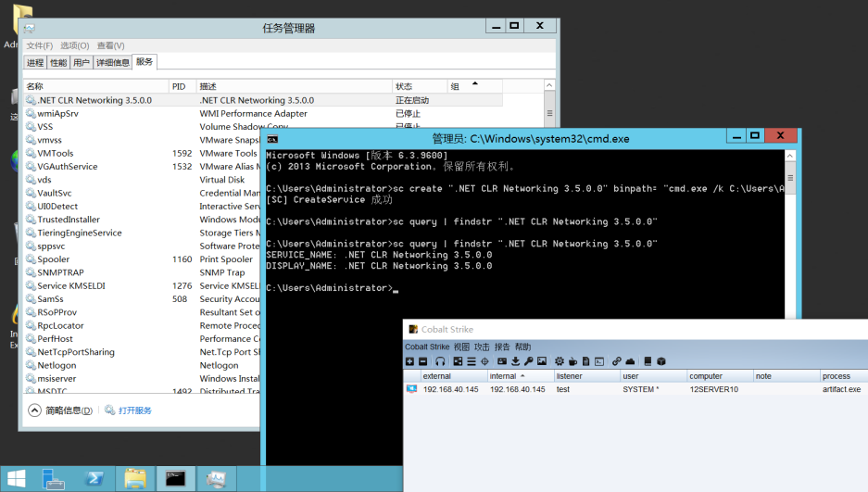
Task: Click the Cobalt Strike title bar app icon
Action: pos(413,329)
